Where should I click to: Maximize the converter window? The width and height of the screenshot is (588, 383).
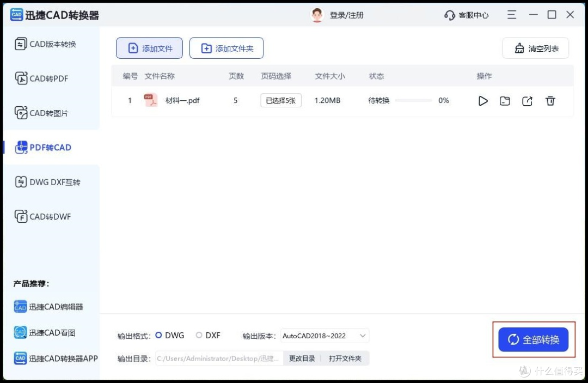[x=552, y=15]
